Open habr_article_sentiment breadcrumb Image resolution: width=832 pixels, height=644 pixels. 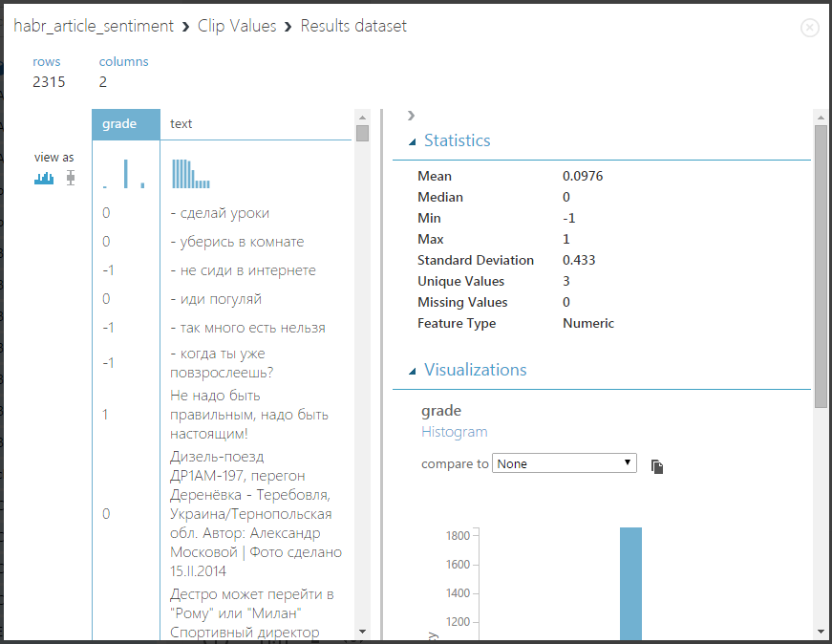[94, 26]
